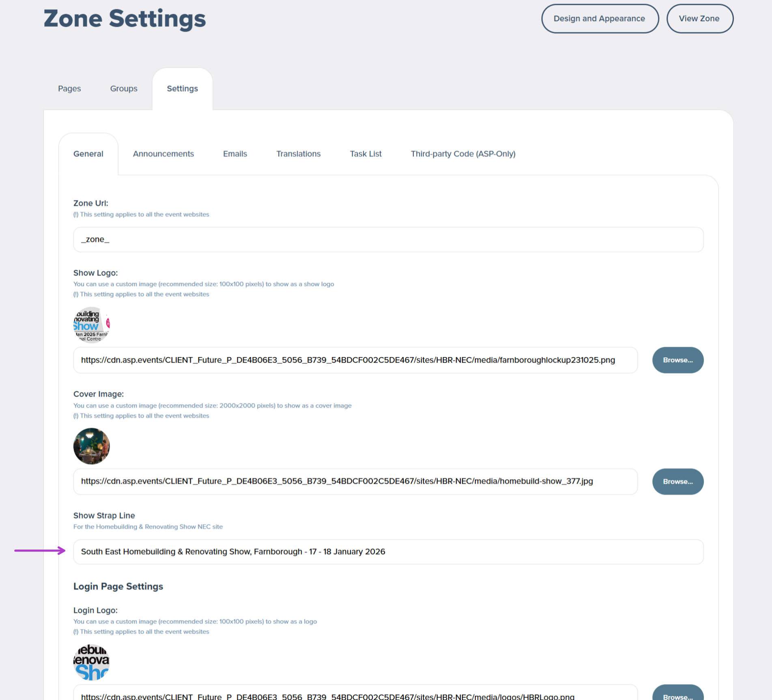Click the Show Logo URL field
772x700 pixels.
pyautogui.click(x=355, y=360)
